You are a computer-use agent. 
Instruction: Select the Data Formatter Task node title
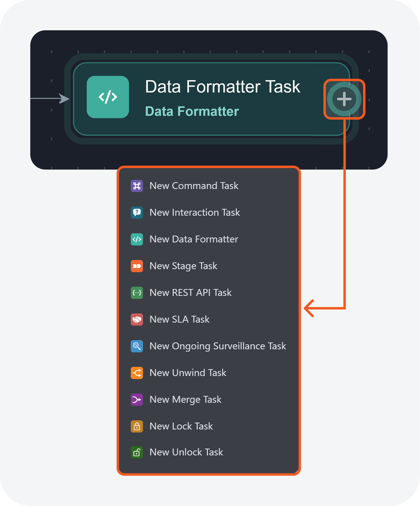pyautogui.click(x=223, y=87)
